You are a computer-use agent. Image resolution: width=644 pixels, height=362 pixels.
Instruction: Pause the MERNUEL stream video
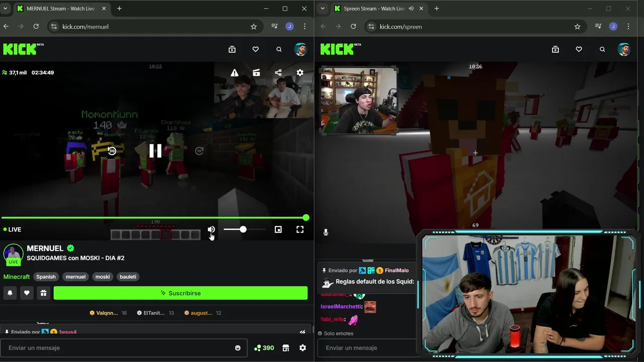[155, 151]
